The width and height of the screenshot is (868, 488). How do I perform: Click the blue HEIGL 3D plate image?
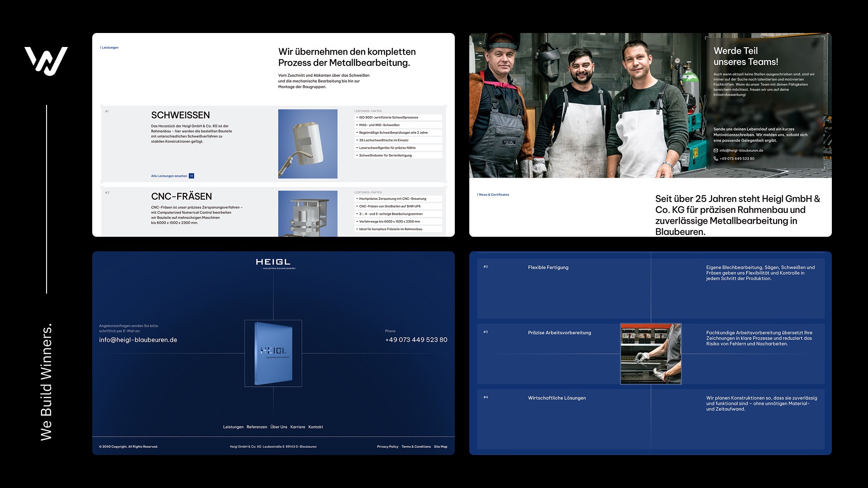tap(273, 353)
